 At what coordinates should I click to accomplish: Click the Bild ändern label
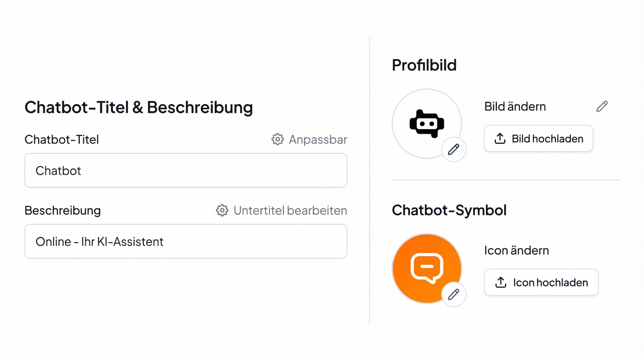click(515, 106)
